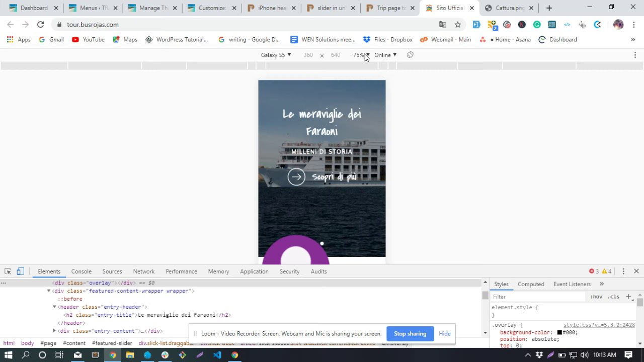
Task: Expand the entry-content div node
Action: [x=54, y=331]
